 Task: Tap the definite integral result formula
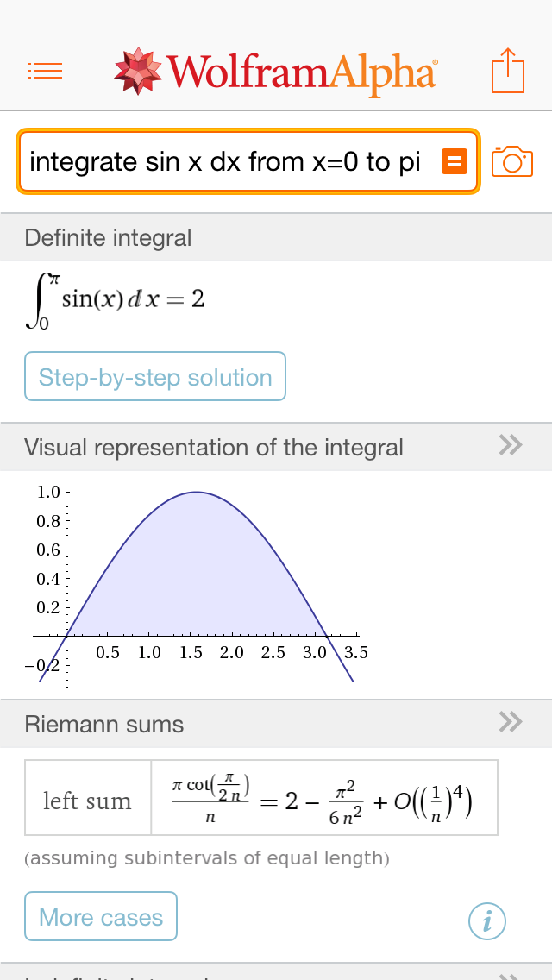point(115,300)
